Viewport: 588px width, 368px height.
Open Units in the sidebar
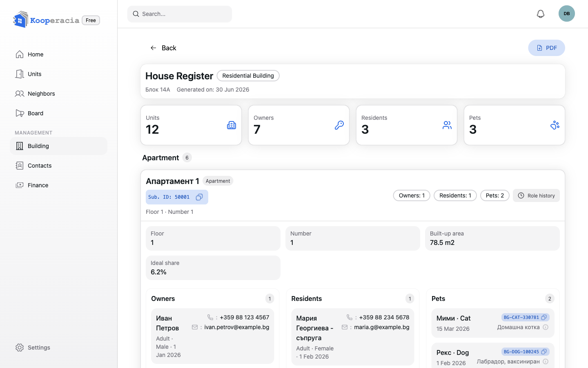58,74
